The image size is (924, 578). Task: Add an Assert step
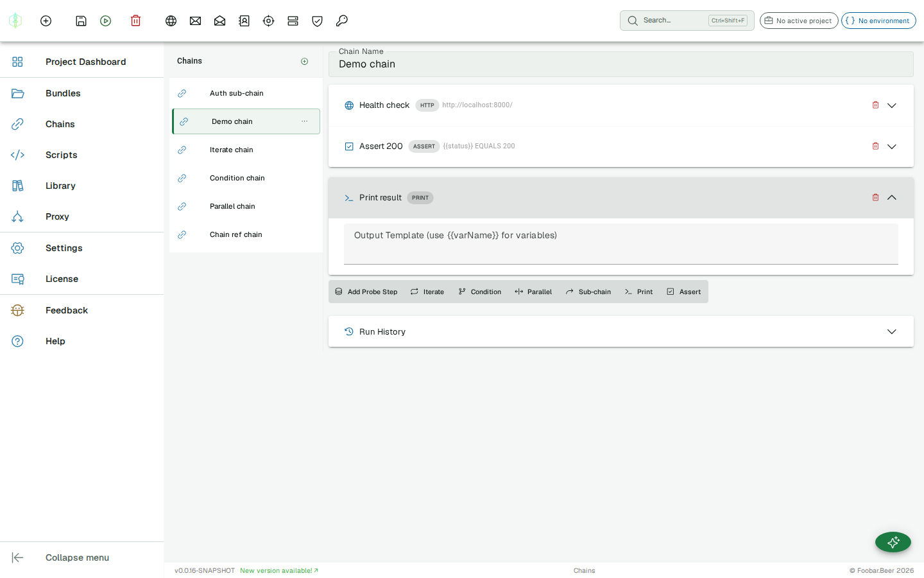684,292
